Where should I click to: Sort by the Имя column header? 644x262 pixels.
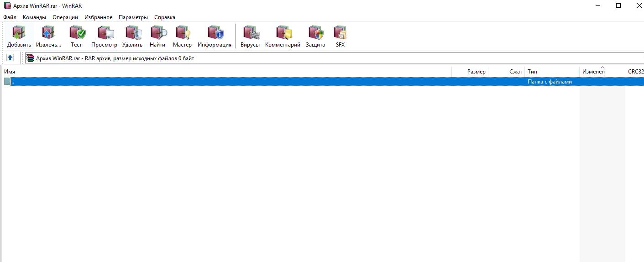tap(226, 72)
